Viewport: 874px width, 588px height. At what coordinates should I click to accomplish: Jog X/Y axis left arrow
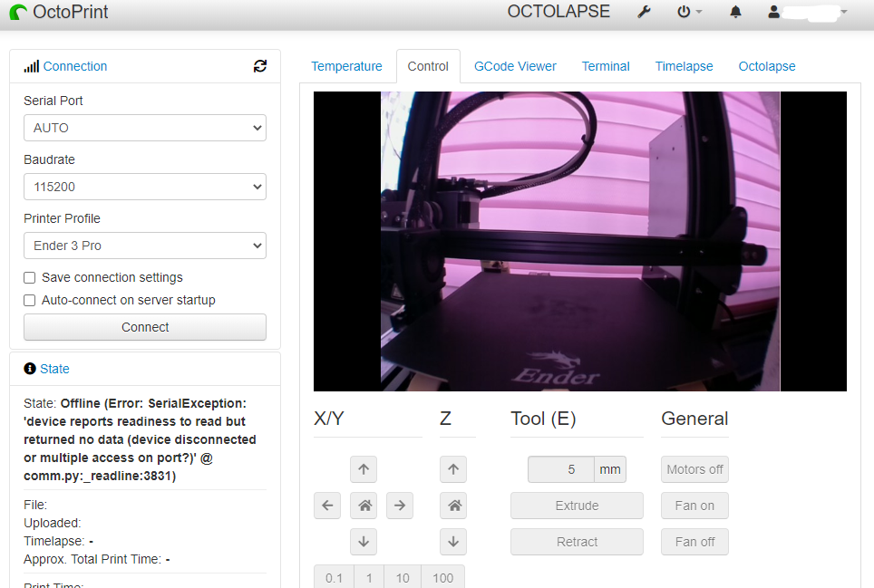pyautogui.click(x=327, y=506)
